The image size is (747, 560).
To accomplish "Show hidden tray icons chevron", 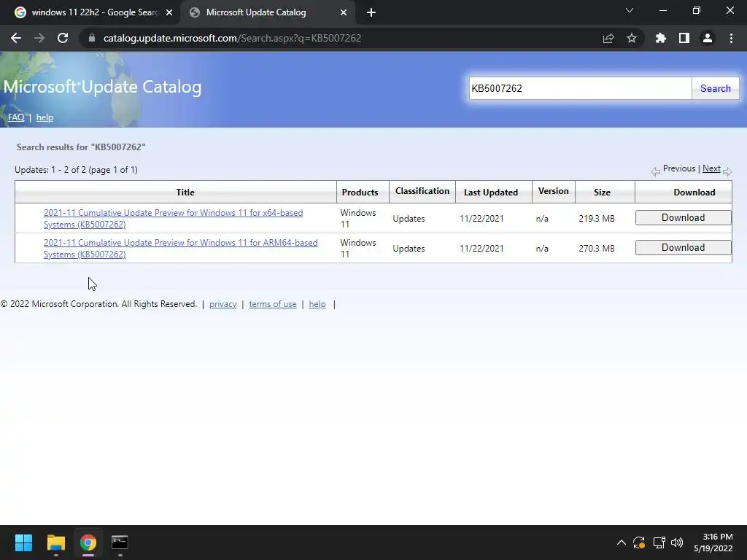I will tap(622, 542).
